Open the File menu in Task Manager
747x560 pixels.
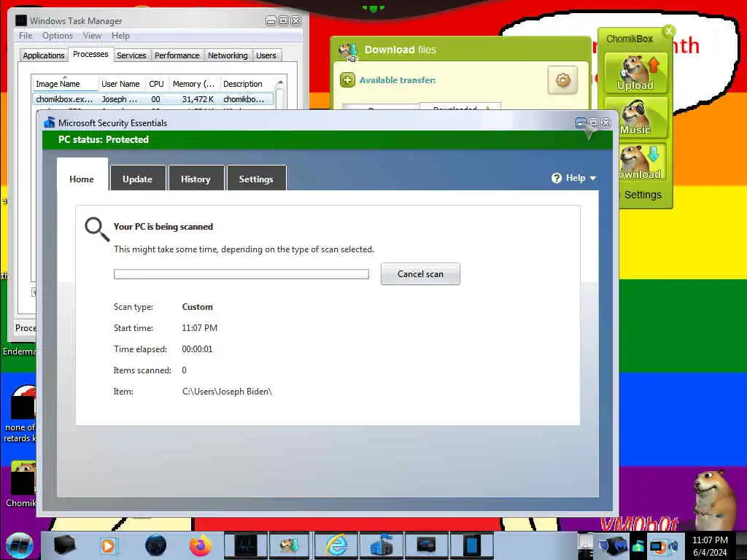click(x=26, y=36)
